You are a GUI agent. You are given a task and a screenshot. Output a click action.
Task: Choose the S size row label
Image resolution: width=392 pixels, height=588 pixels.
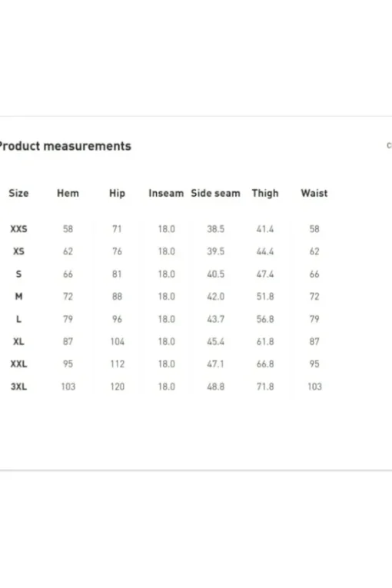click(18, 274)
